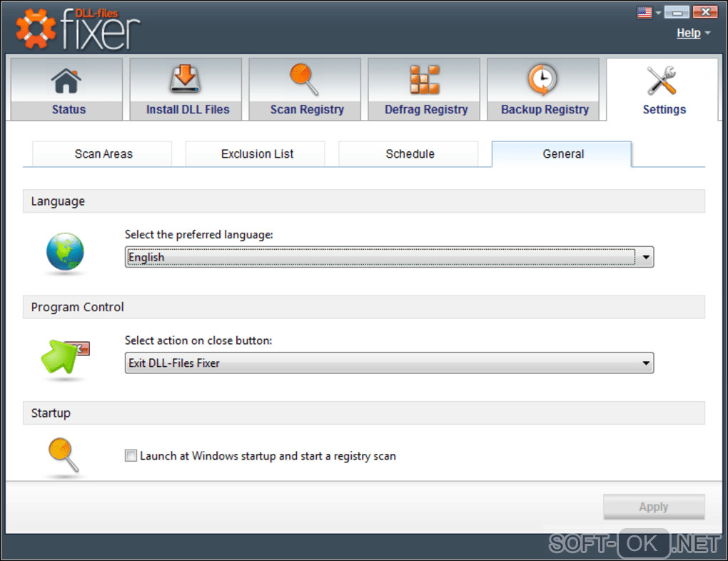Click the DLL-files fixer lifebuoy logo

click(36, 29)
